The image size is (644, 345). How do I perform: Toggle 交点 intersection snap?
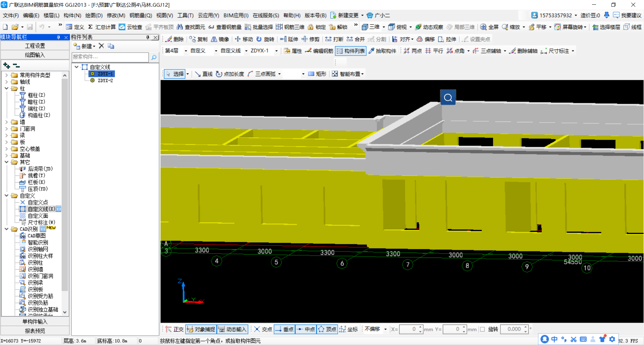coord(263,329)
